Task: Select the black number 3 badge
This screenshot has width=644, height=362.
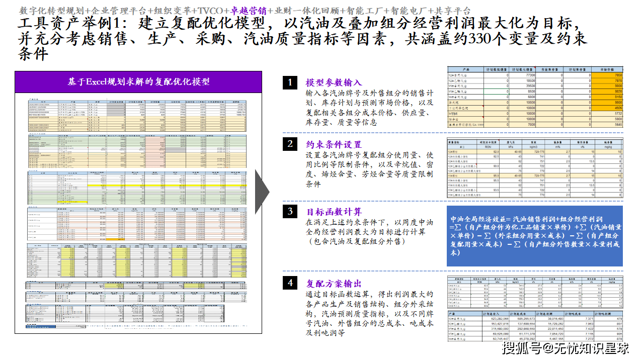Action: click(290, 212)
